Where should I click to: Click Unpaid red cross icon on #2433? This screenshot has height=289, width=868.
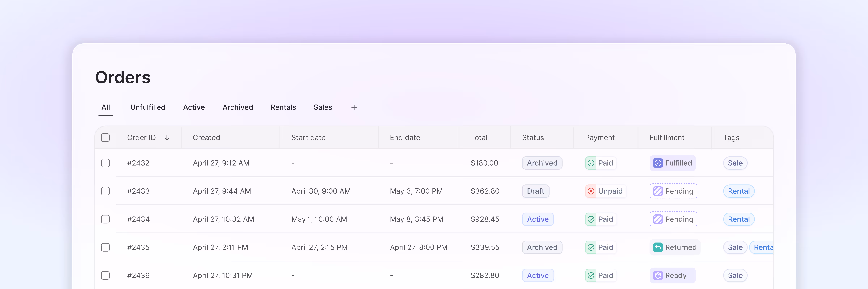pos(591,191)
